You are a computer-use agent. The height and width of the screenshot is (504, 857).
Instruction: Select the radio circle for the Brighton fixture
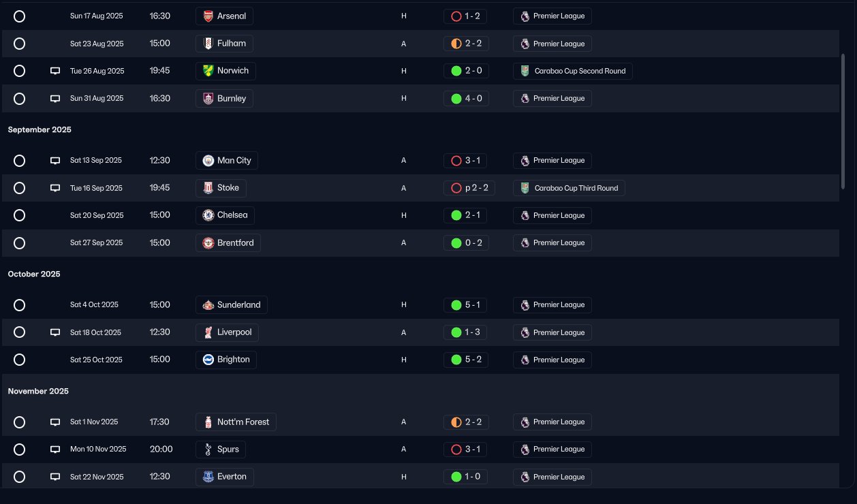tap(19, 360)
